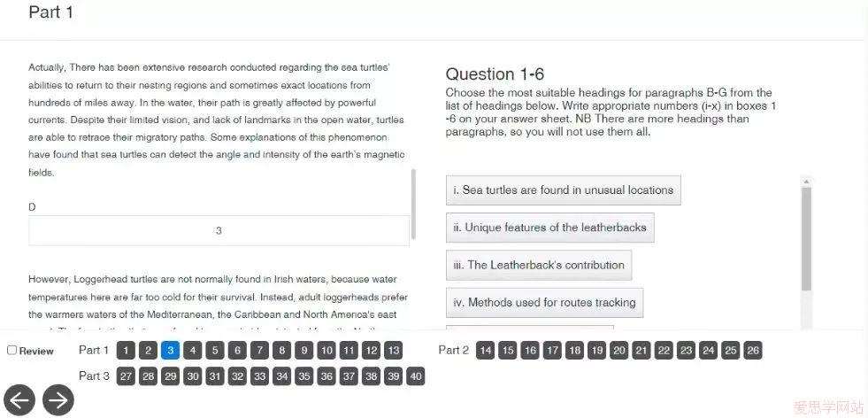Open question 13 in Part 1

point(393,351)
